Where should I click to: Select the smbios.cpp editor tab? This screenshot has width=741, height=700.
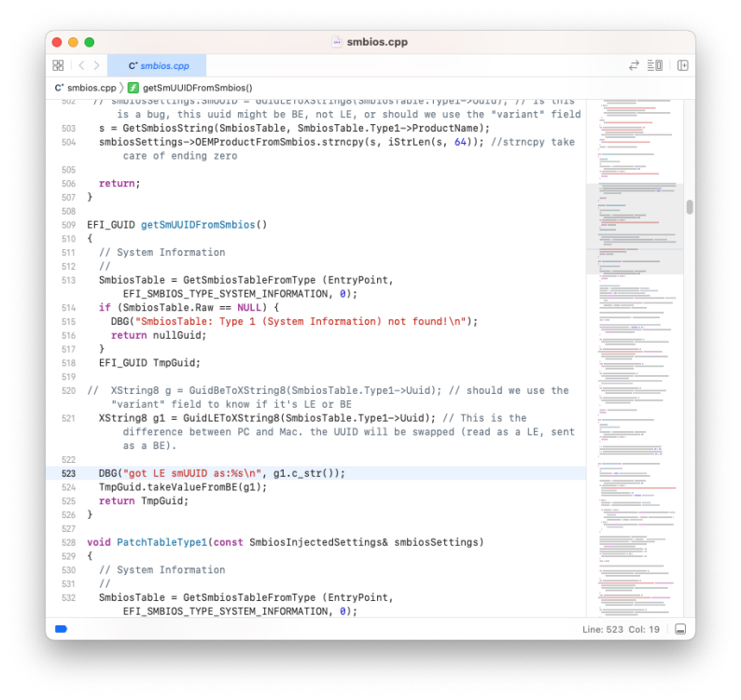tap(157, 65)
